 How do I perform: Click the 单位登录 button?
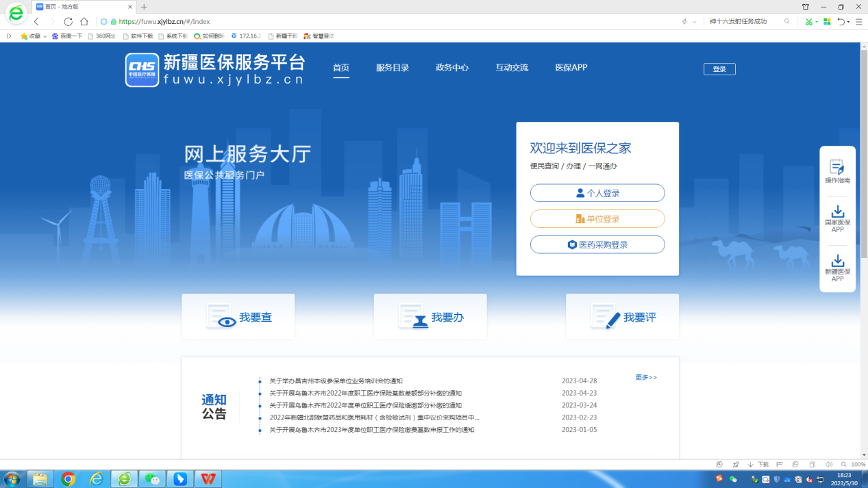tap(597, 219)
